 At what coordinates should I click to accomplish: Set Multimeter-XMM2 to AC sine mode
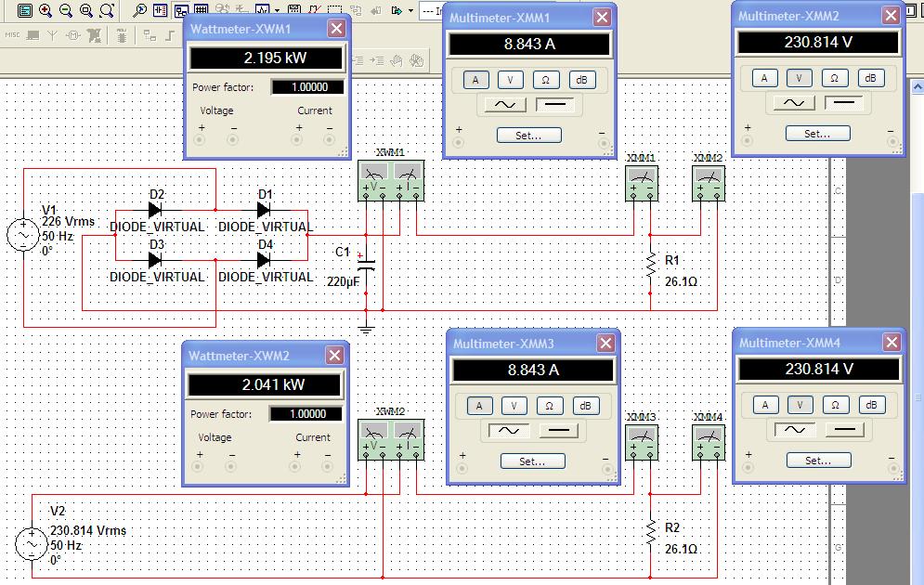coord(794,103)
